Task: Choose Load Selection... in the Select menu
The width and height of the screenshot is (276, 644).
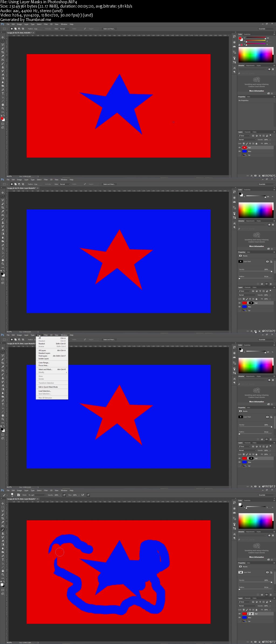Action: click(x=52, y=391)
